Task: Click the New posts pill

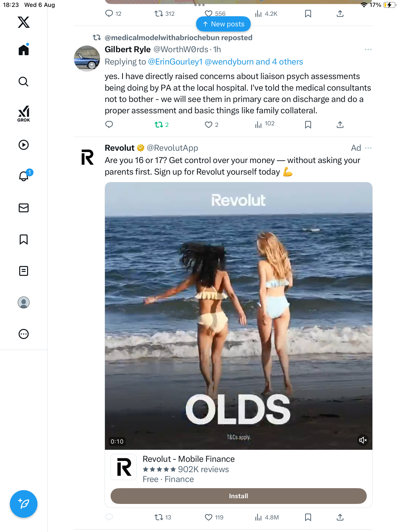Action: (223, 24)
